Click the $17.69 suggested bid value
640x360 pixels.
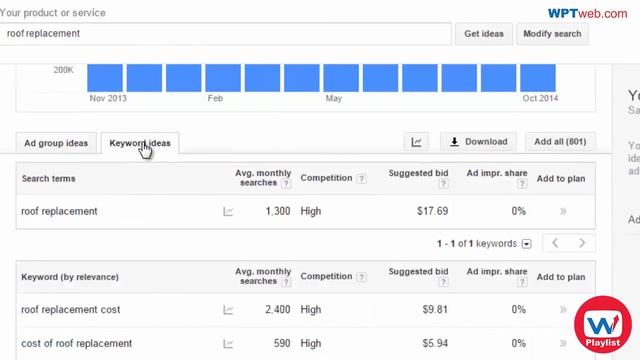point(432,211)
